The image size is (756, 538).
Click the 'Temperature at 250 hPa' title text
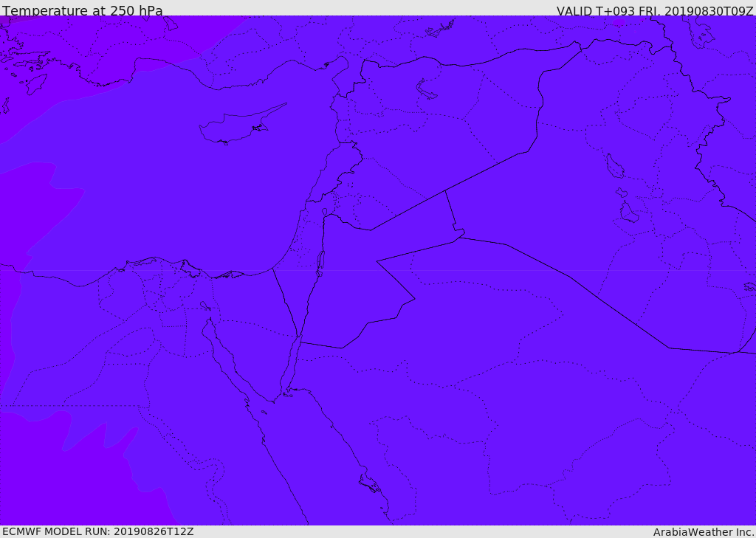click(x=83, y=10)
